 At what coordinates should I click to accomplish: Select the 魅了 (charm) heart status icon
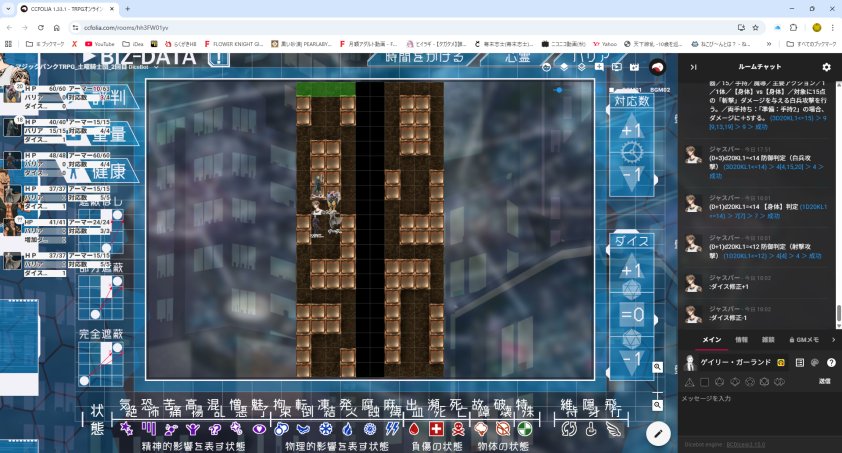[259, 429]
